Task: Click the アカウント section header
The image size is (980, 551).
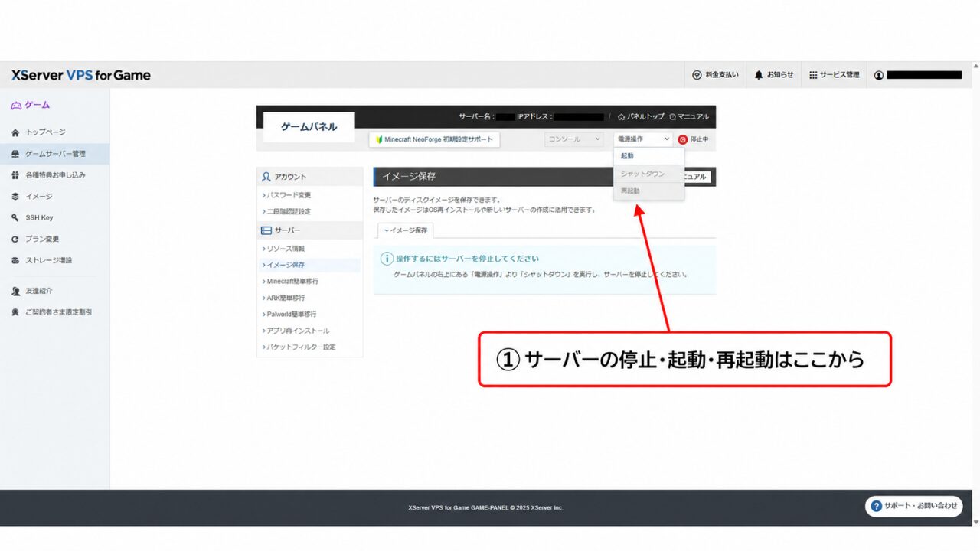Action: tap(309, 177)
